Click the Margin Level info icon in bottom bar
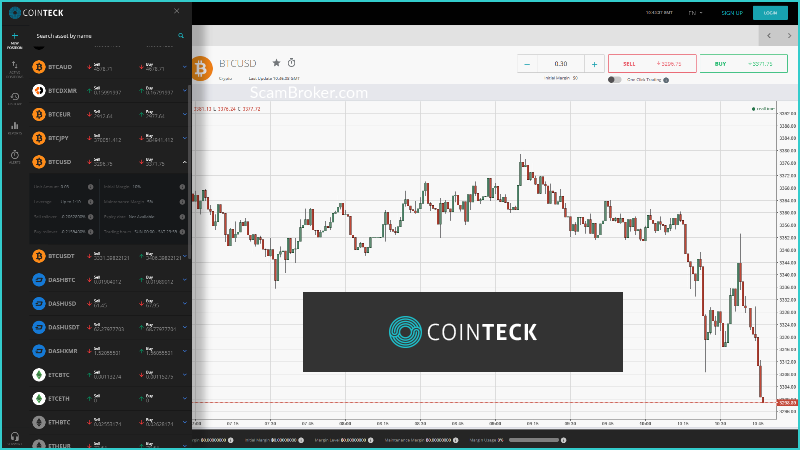Image resolution: width=800 pixels, height=450 pixels. [x=370, y=440]
